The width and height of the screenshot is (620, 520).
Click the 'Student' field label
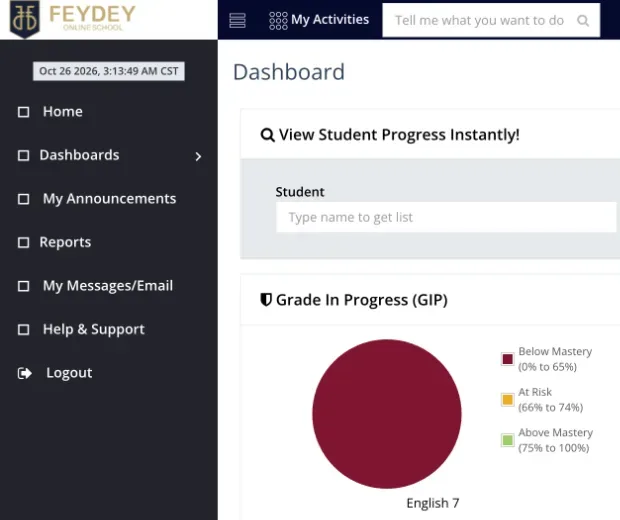coord(300,192)
